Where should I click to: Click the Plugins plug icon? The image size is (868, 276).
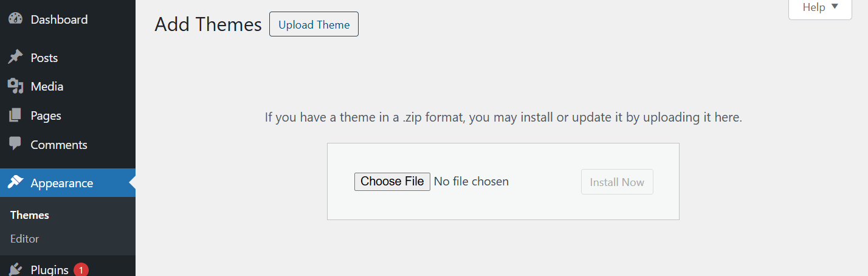tap(15, 269)
